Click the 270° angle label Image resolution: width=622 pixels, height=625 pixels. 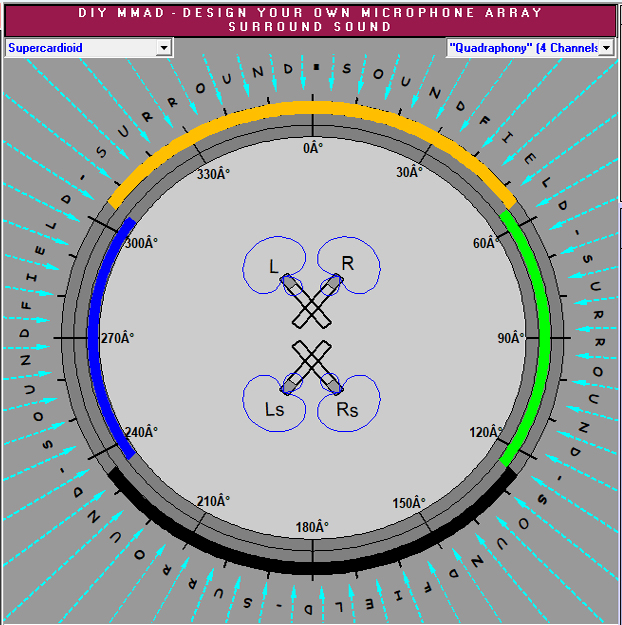click(x=116, y=338)
